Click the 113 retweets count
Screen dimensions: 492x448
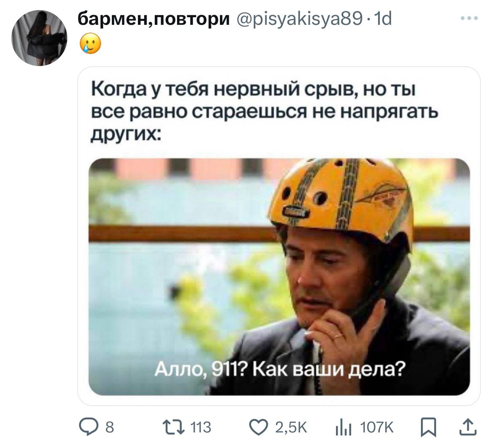click(201, 427)
